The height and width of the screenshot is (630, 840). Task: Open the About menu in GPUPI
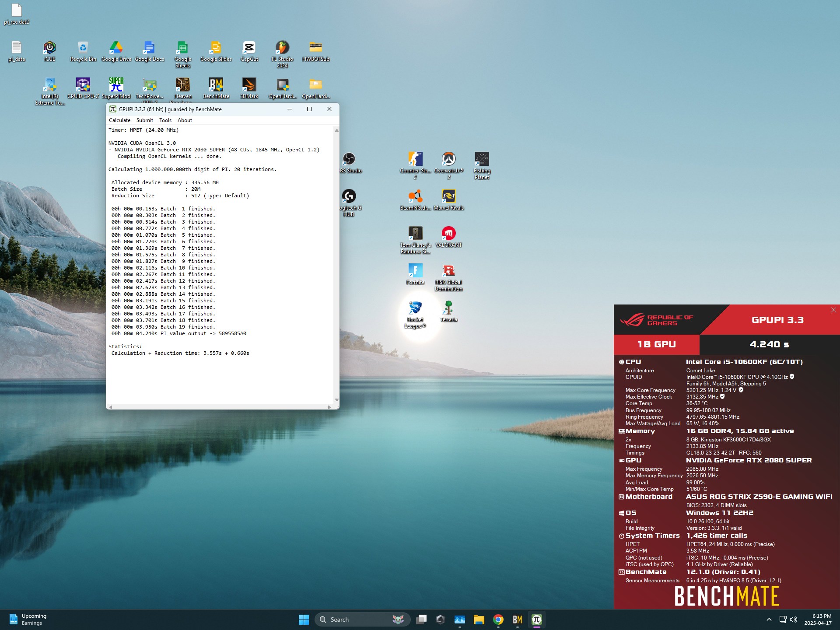click(185, 120)
